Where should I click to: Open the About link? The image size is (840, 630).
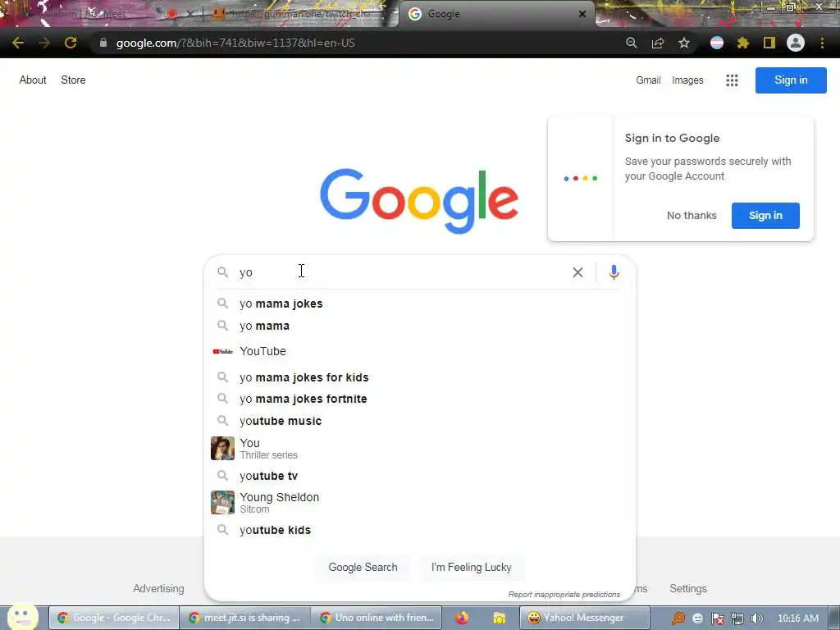(33, 80)
